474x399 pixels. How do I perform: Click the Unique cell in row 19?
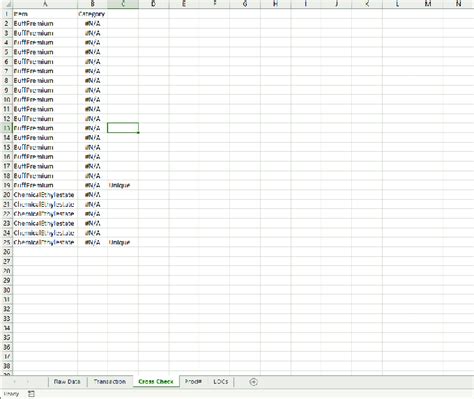(x=123, y=185)
